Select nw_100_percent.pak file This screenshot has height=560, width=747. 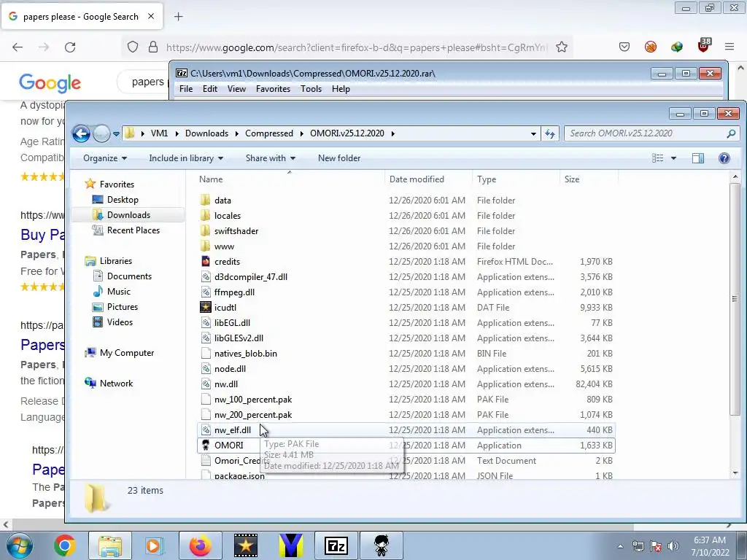253,399
